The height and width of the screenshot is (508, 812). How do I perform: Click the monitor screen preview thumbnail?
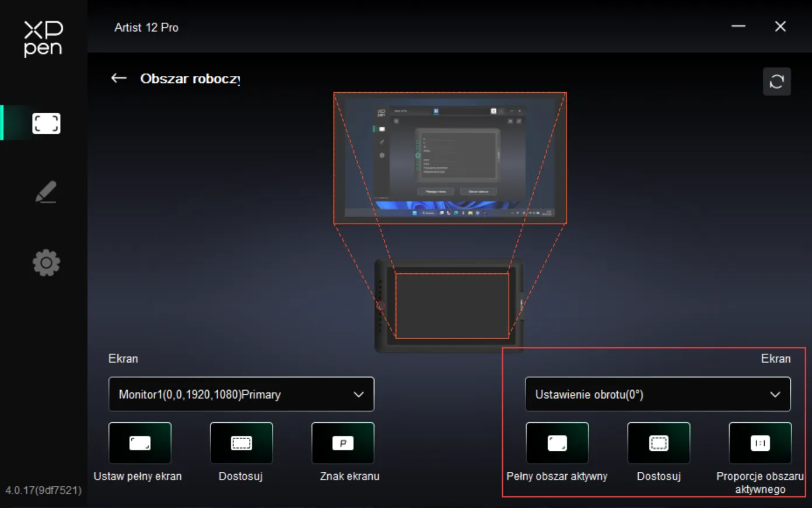point(450,158)
